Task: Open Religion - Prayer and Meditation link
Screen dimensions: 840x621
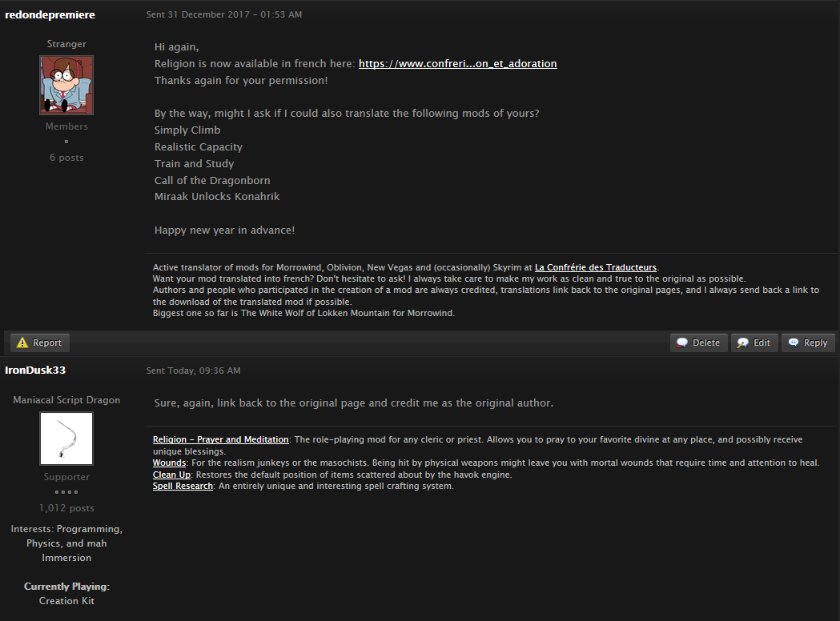Action: click(221, 439)
